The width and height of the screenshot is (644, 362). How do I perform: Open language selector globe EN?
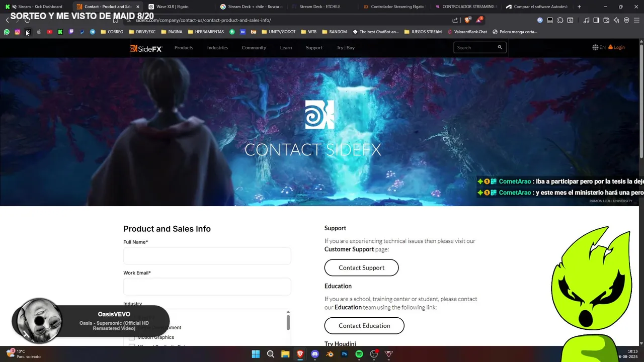pyautogui.click(x=599, y=47)
